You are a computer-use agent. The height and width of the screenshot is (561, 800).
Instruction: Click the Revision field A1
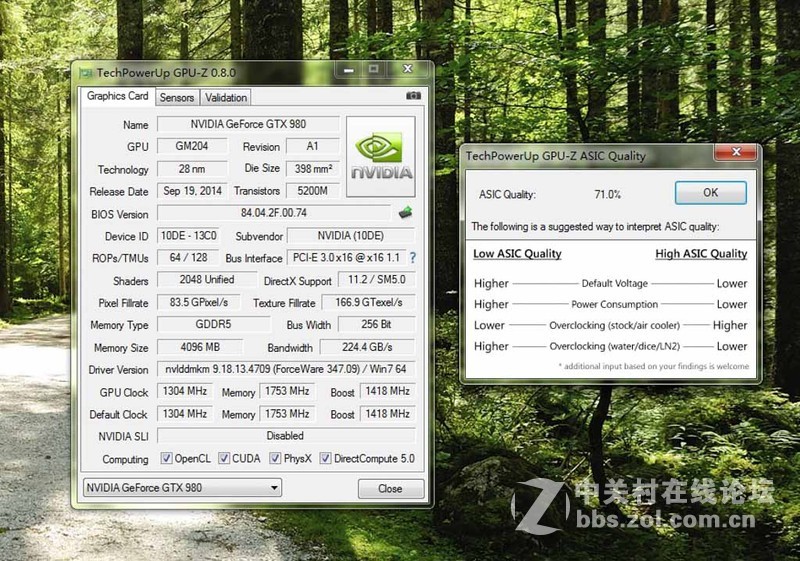point(313,146)
